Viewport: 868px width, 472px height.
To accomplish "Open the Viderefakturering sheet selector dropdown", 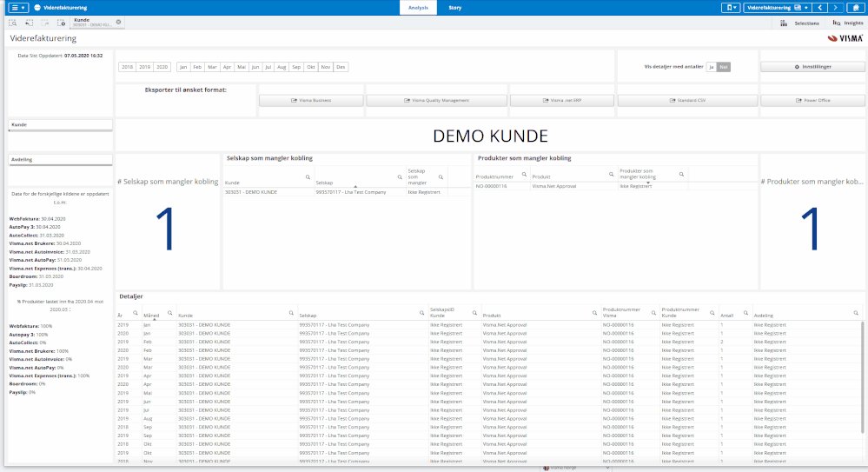I will pos(778,7).
